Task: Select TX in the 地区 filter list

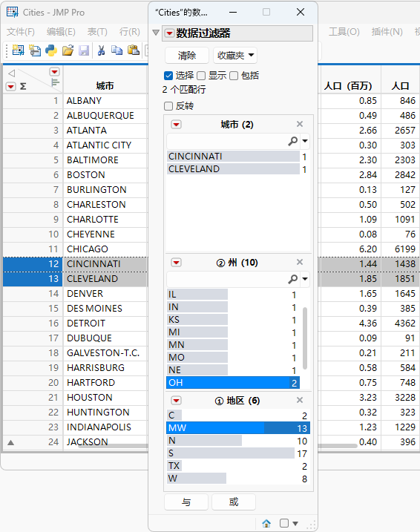Action: point(237,466)
